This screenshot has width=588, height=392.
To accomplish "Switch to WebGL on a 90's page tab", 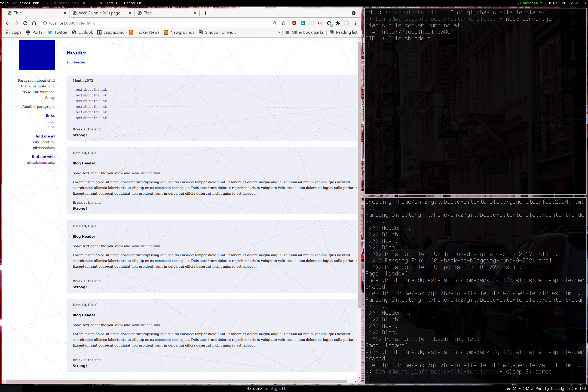I will coord(99,13).
